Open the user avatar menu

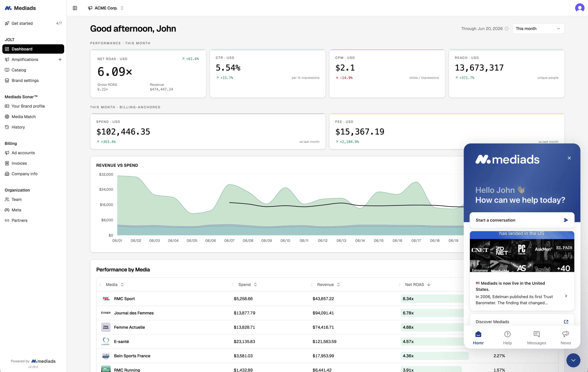pos(580,8)
